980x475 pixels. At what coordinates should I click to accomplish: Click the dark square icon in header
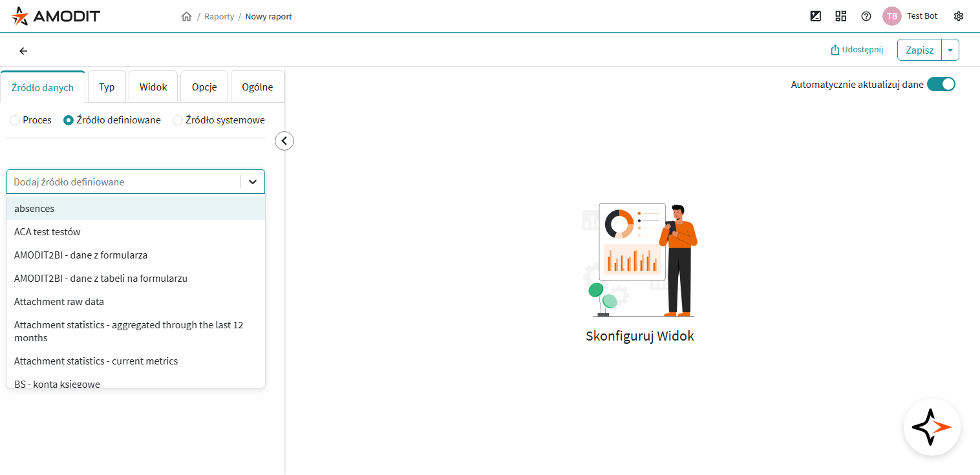coord(816,16)
